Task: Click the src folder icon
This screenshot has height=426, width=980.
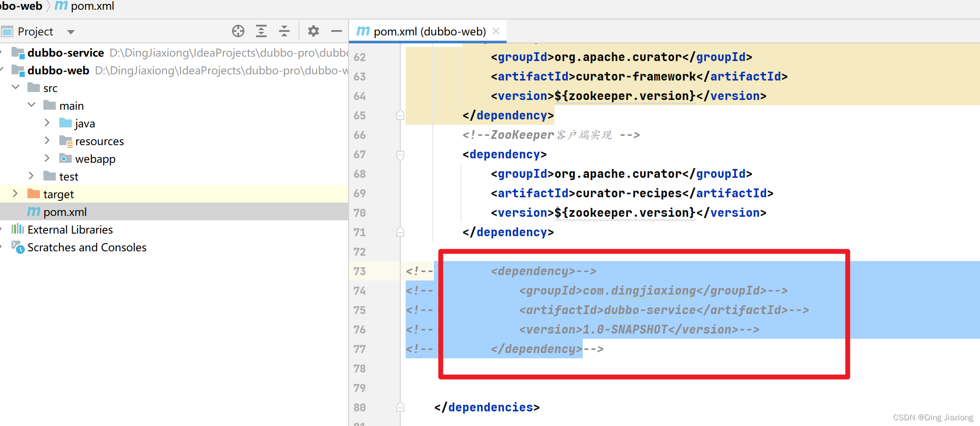Action: (34, 87)
